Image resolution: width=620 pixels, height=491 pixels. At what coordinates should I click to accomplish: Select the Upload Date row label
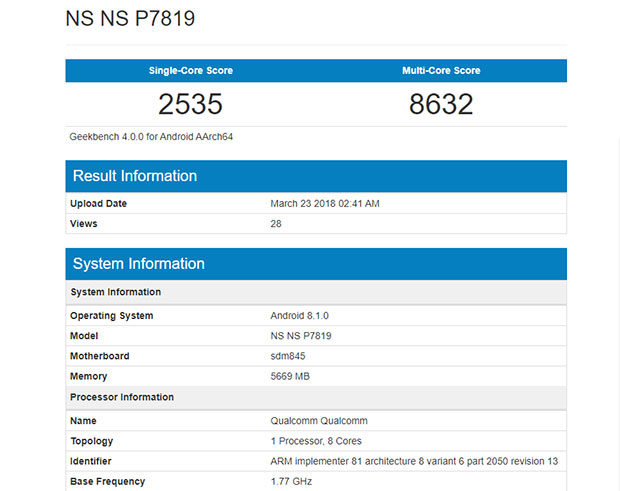click(x=98, y=204)
